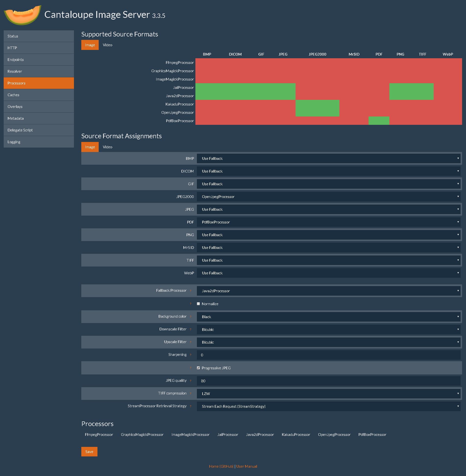Open Metadata in sidebar

pos(39,118)
